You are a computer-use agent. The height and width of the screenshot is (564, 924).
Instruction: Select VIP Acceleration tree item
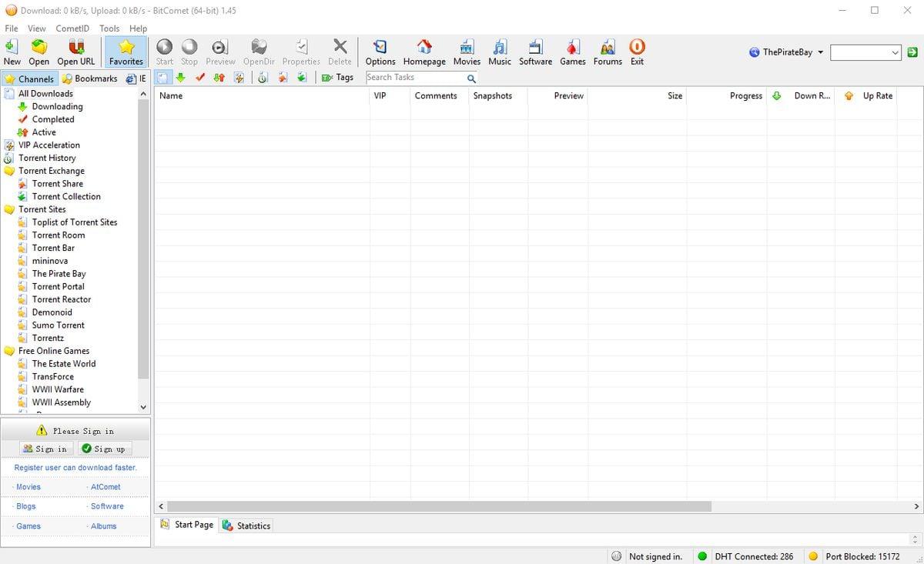(49, 145)
